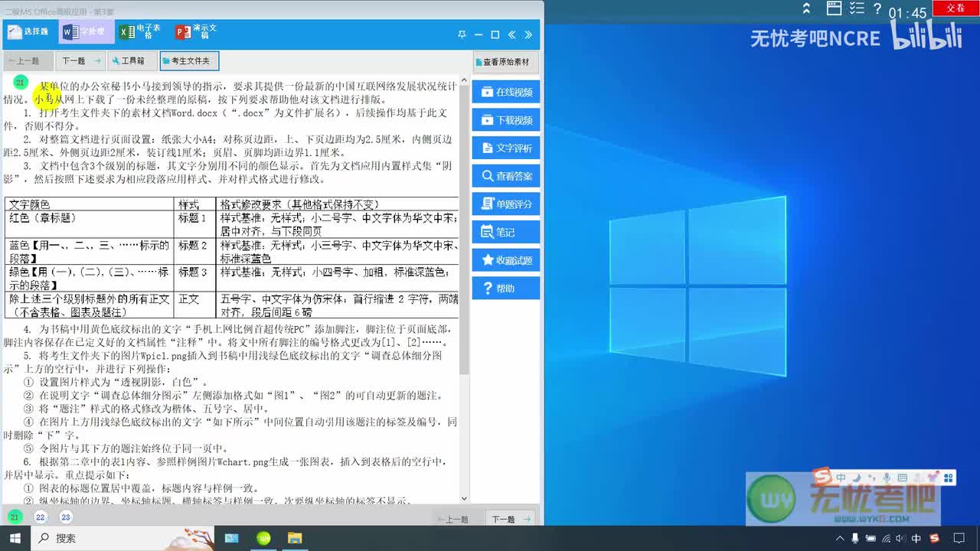Show hidden tray icons chevron
This screenshot has height=551, width=980.
[841, 539]
